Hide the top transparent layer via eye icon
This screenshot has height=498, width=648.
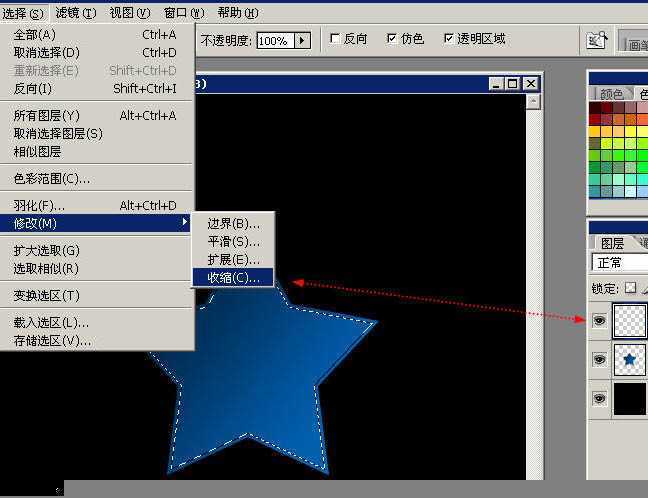[x=599, y=320]
